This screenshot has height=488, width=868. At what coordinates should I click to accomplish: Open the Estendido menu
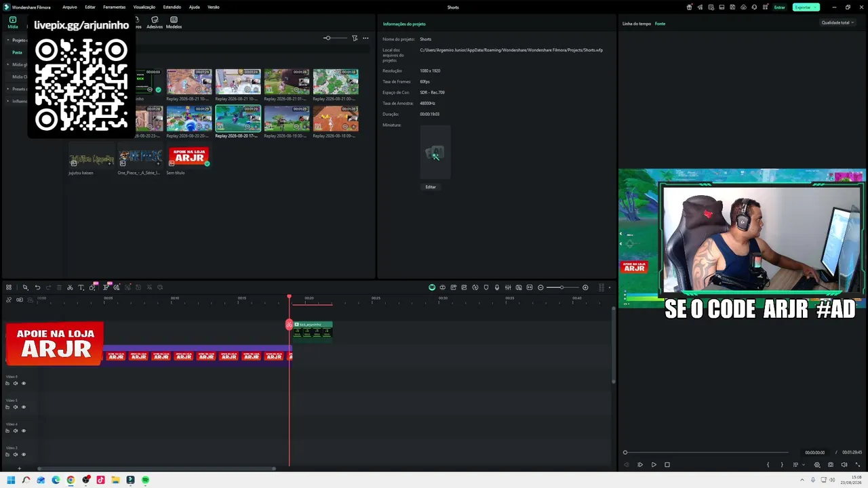point(172,7)
